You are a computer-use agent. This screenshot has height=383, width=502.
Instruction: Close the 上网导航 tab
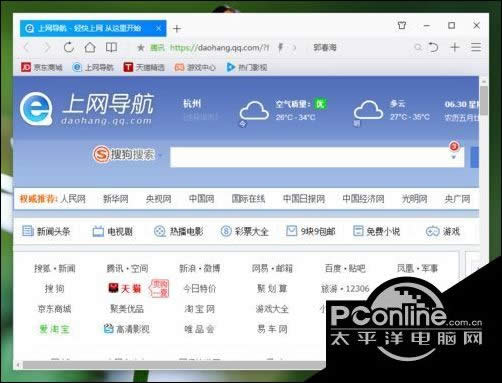click(159, 28)
